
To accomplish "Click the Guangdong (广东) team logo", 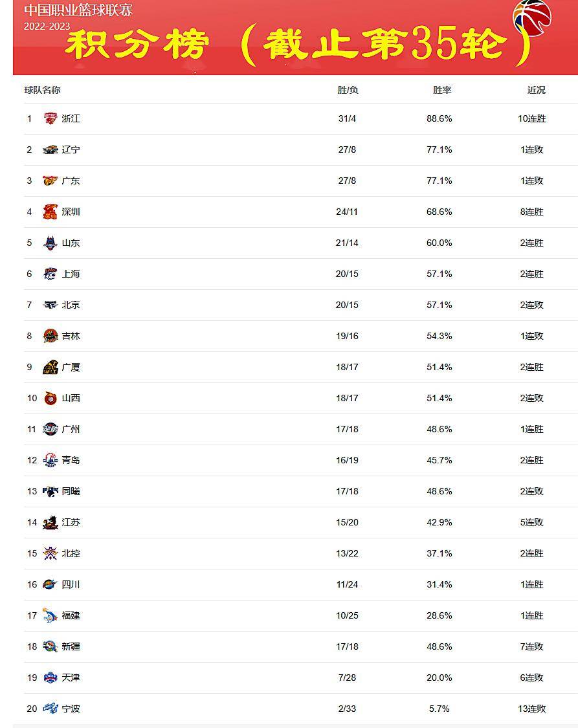I will point(50,180).
